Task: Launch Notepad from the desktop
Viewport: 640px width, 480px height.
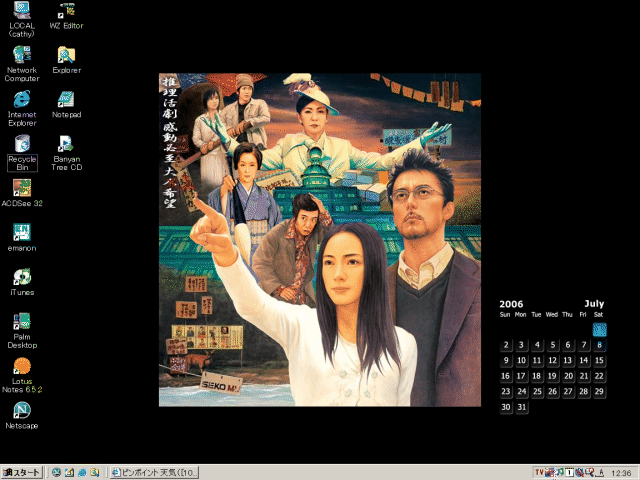Action: click(x=66, y=99)
